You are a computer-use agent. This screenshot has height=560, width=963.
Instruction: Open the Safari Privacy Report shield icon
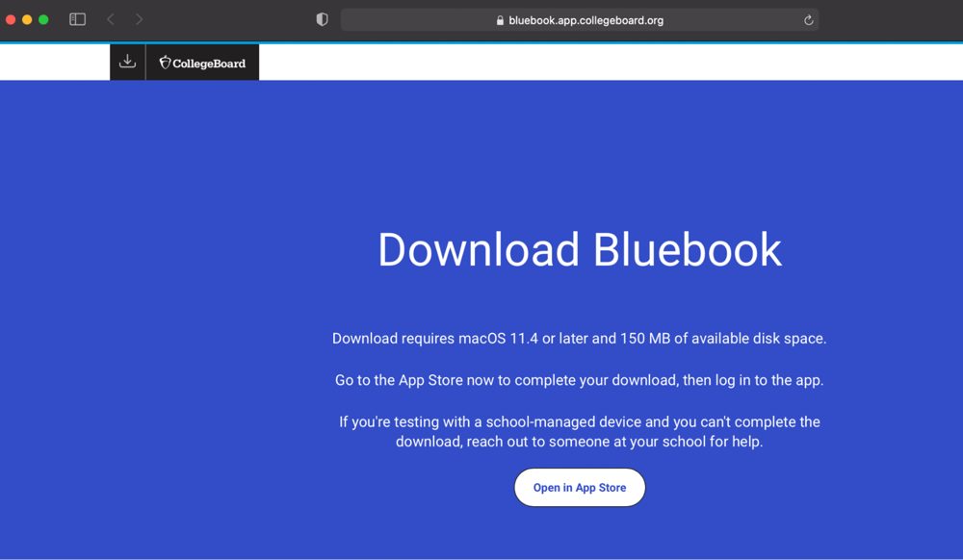click(322, 18)
